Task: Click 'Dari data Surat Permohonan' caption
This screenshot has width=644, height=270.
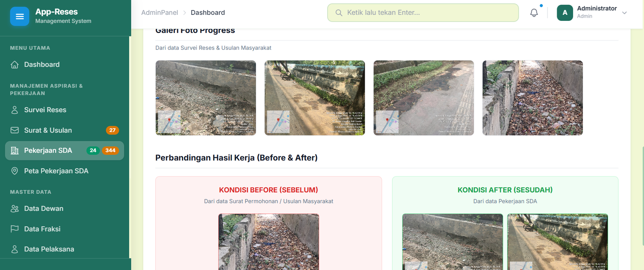Action: click(x=268, y=201)
